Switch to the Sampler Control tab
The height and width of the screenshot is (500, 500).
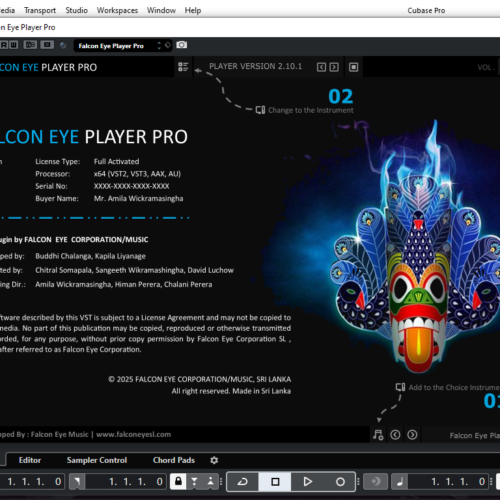point(97,460)
